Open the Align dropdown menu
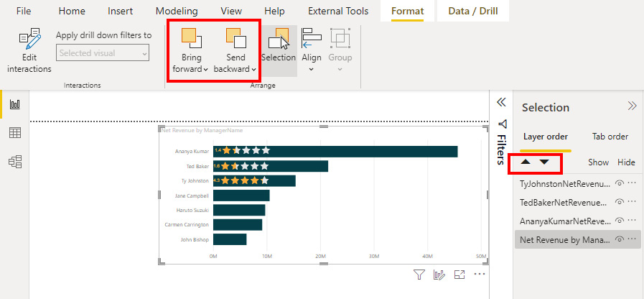The width and height of the screenshot is (644, 299). pyautogui.click(x=311, y=70)
